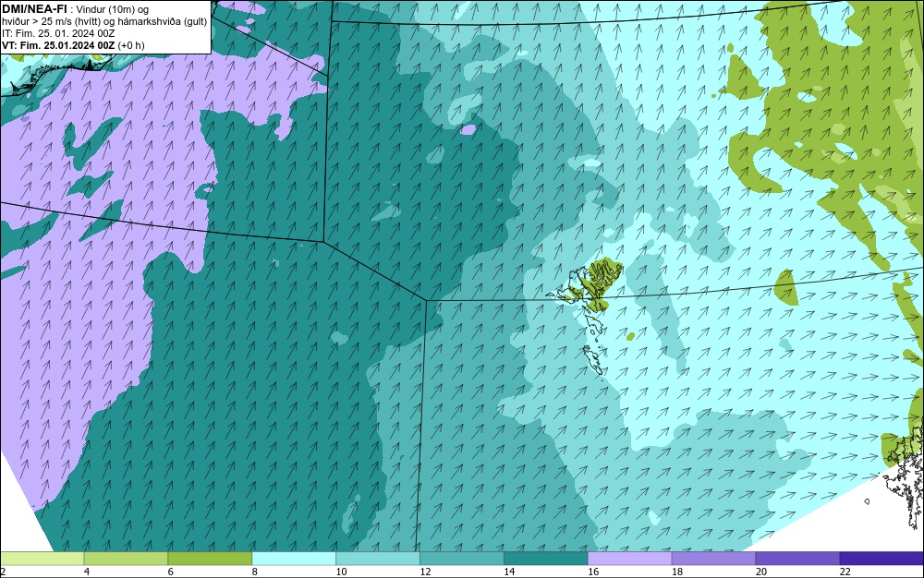
Task: Click the dark indigo swatch above 22 m/s
Action: pos(881,559)
